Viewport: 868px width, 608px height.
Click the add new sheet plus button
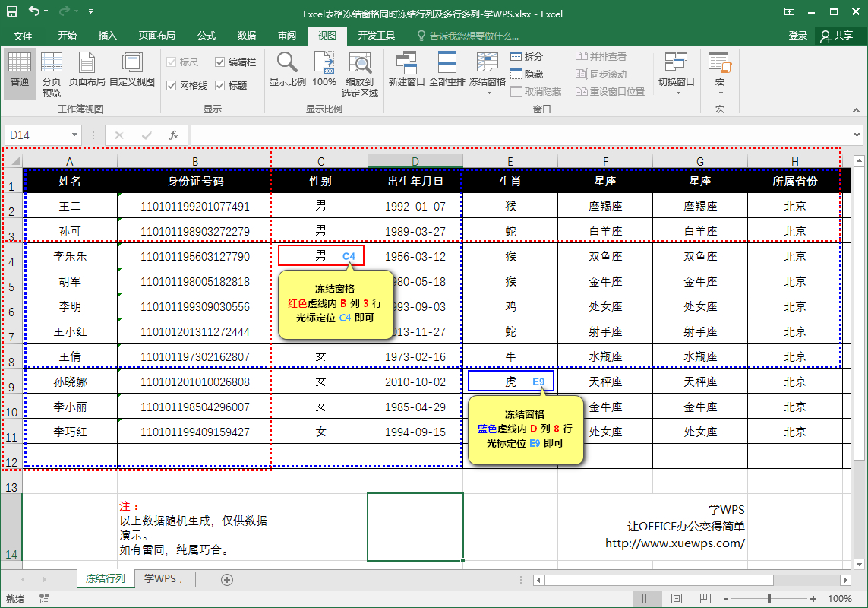228,578
